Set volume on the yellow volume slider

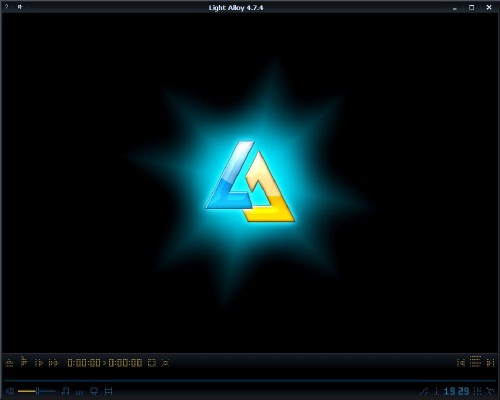click(x=37, y=391)
